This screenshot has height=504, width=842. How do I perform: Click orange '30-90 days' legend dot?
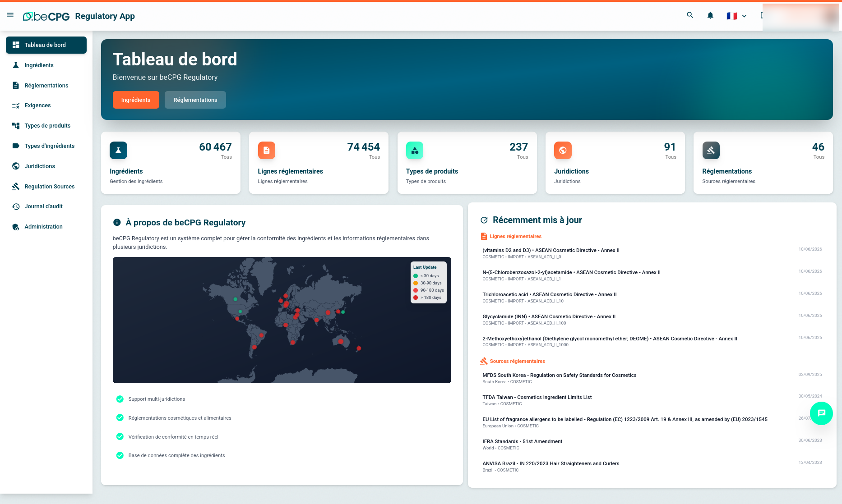416,283
